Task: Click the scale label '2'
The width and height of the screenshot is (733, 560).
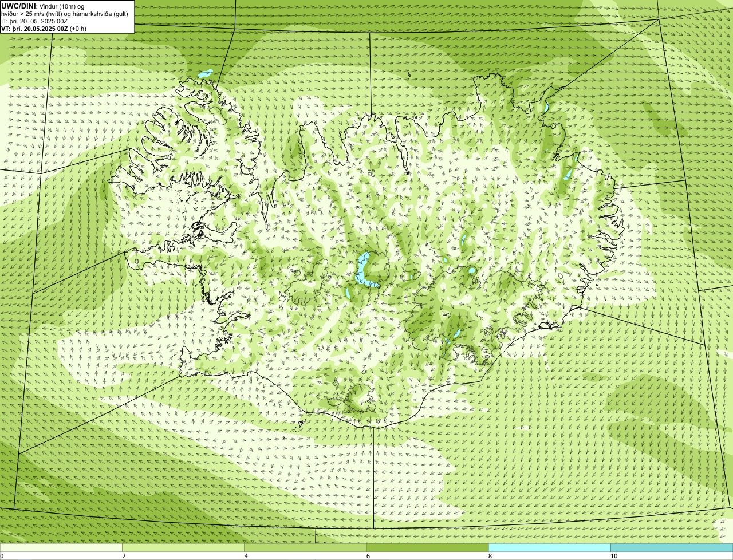Action: pyautogui.click(x=124, y=556)
